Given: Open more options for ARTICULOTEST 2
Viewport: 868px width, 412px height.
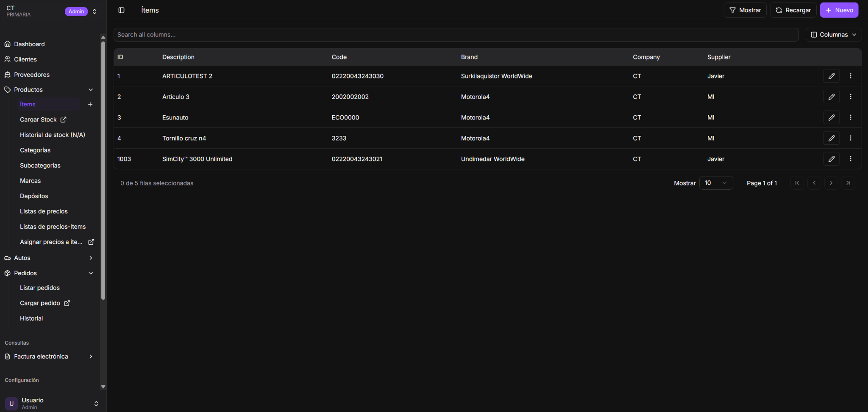Looking at the screenshot, I should 851,76.
